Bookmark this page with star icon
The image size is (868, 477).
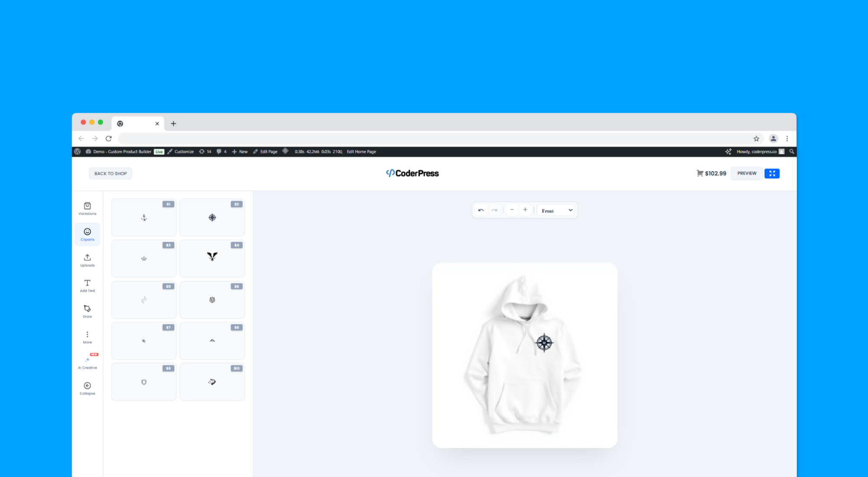point(756,138)
